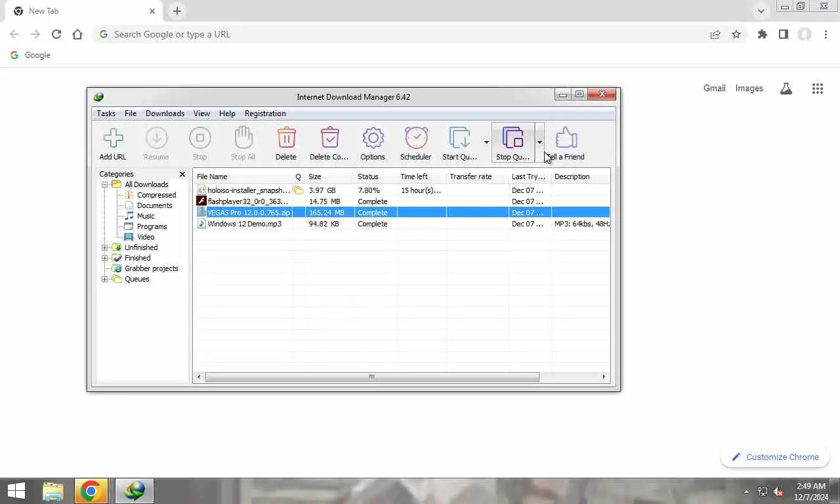The width and height of the screenshot is (840, 504).
Task: Sort by Transfer rate column header
Action: point(477,177)
